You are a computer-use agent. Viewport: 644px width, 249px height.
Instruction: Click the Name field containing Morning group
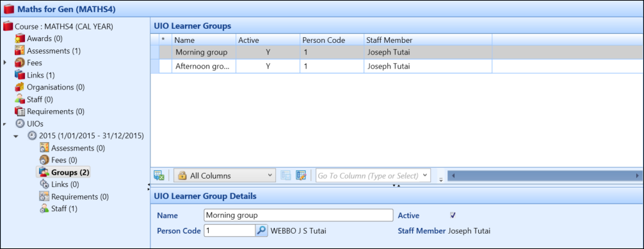tap(298, 215)
